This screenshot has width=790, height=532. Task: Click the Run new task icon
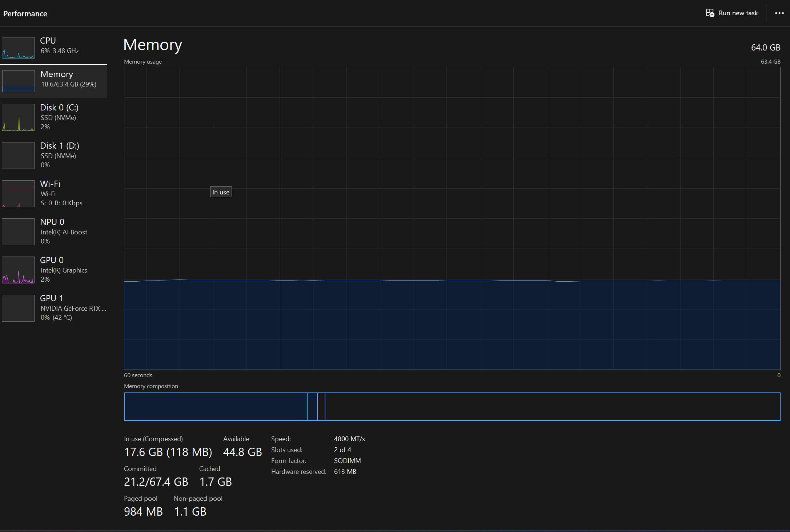[710, 13]
